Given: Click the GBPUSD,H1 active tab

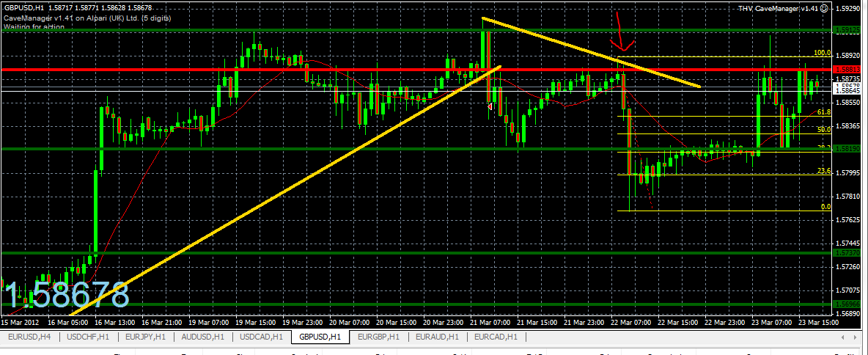Looking at the screenshot, I should click(320, 336).
